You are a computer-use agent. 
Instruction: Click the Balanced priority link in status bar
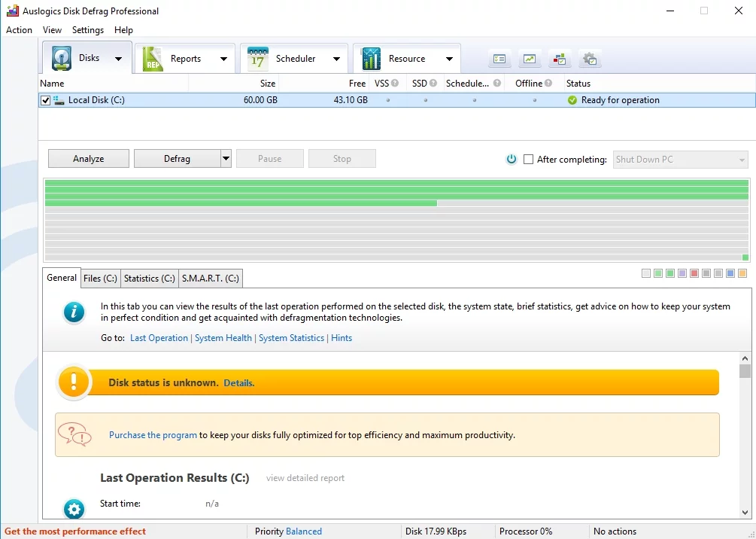tap(304, 531)
